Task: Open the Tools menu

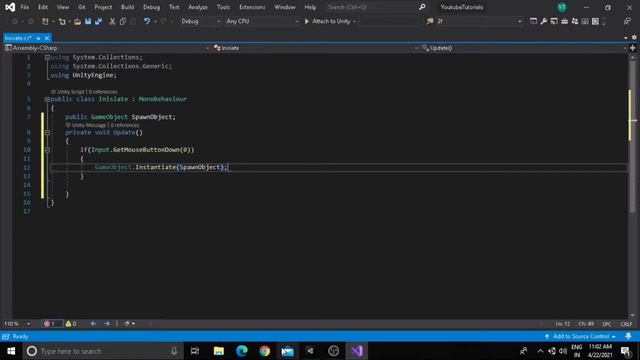Action: [223, 7]
